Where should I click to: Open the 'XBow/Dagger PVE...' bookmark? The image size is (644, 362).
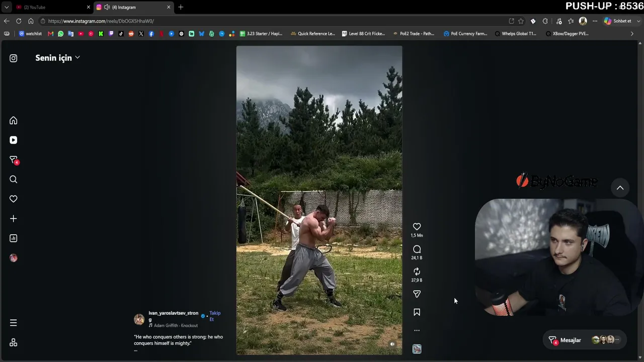coord(567,34)
